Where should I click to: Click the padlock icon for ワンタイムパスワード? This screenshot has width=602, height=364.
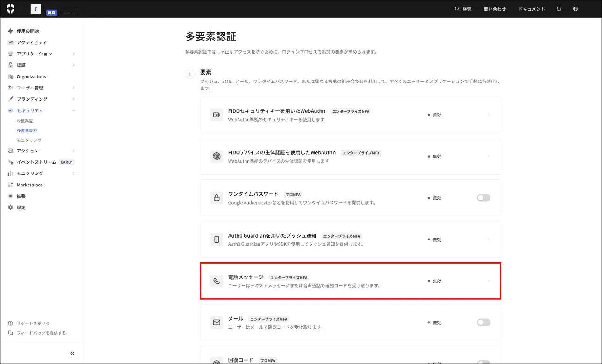[x=217, y=198]
